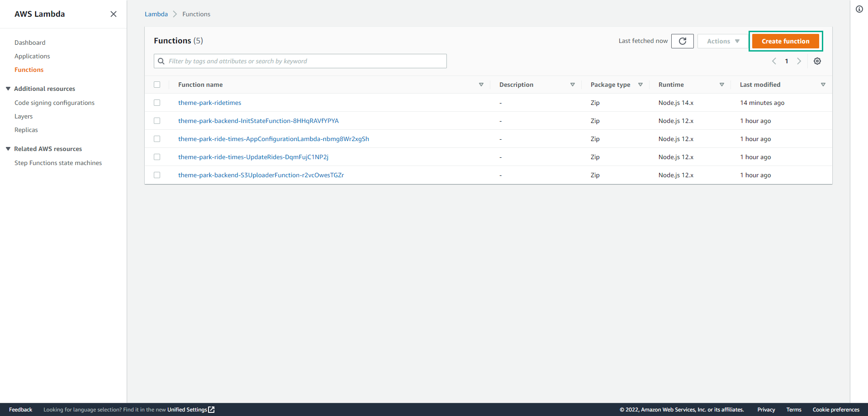868x416 pixels.
Task: Go to previous page of functions
Action: coord(774,61)
